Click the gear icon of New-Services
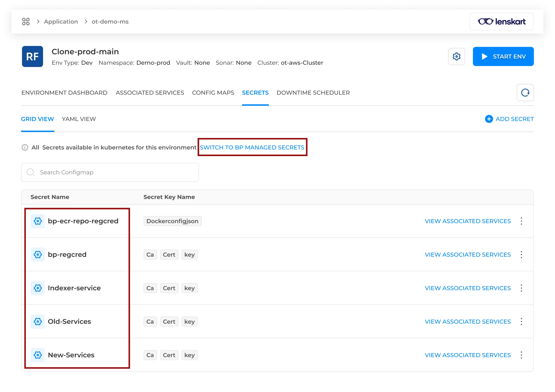This screenshot has width=555, height=392. 38,355
